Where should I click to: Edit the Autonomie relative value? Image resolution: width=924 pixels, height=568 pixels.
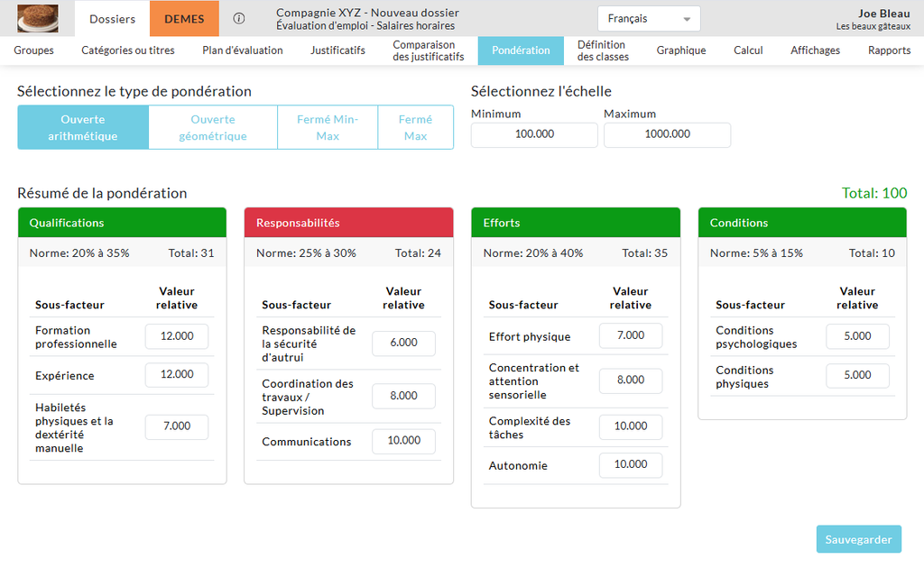[x=631, y=464]
